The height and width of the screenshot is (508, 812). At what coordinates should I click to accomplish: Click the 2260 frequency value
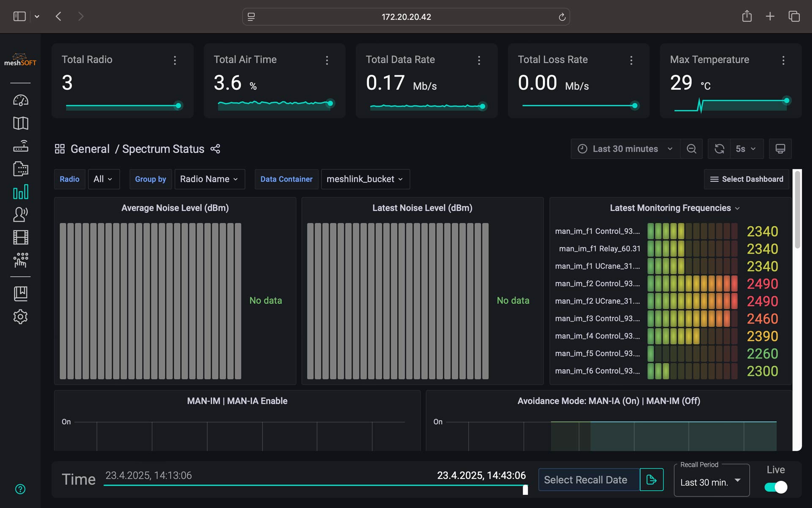tap(762, 353)
